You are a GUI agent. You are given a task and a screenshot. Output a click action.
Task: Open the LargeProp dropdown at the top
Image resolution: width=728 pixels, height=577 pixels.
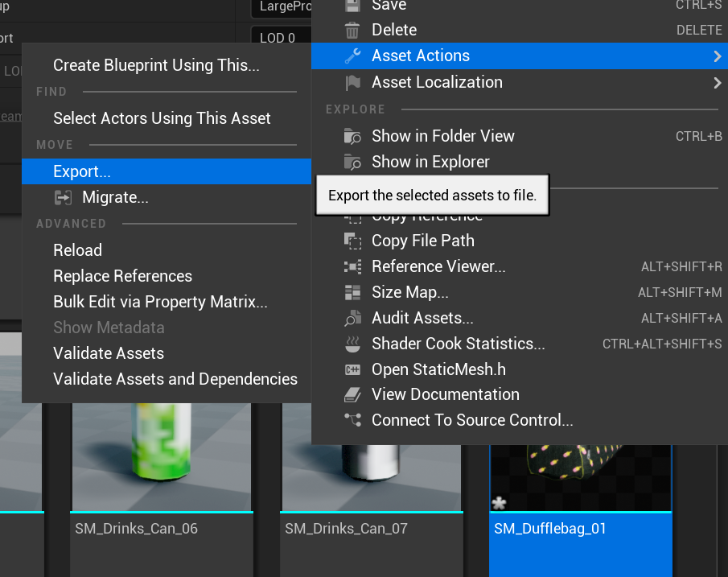282,7
